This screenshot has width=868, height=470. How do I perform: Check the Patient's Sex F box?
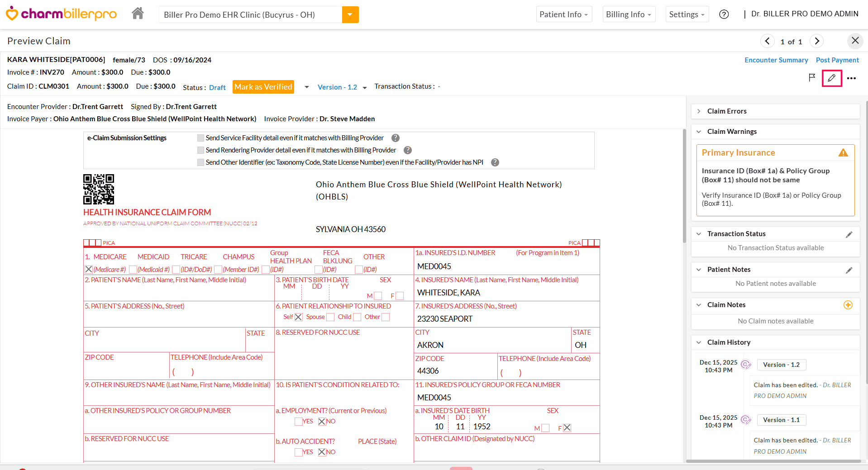[400, 296]
